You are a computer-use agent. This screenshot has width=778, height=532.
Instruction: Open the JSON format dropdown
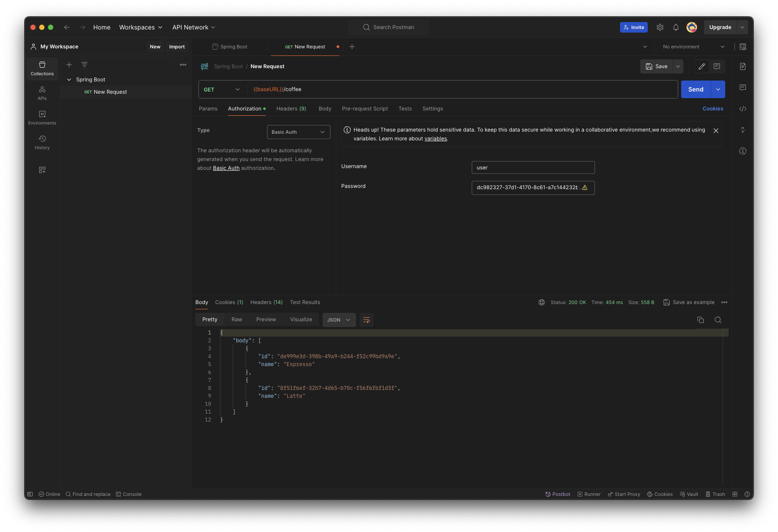tap(339, 320)
